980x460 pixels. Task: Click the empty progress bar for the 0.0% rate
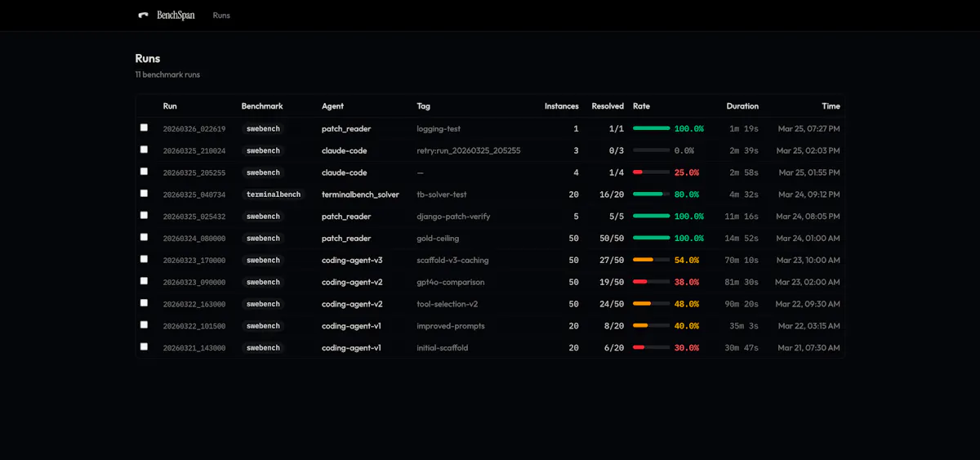(x=651, y=150)
